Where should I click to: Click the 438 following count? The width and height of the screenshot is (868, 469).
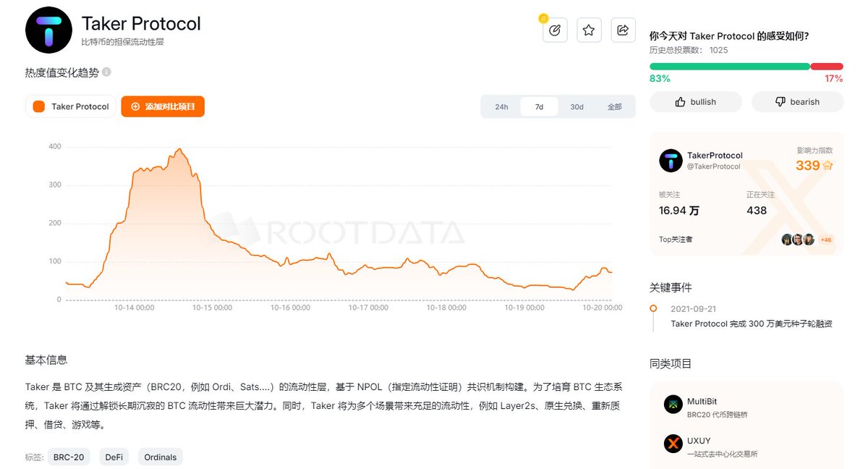coord(757,211)
